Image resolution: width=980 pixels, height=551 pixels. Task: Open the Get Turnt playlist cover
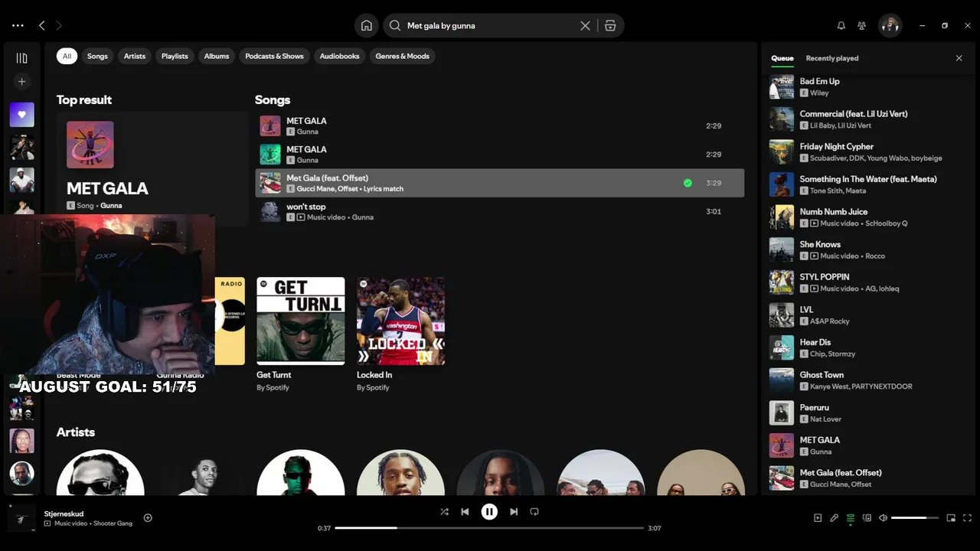301,321
